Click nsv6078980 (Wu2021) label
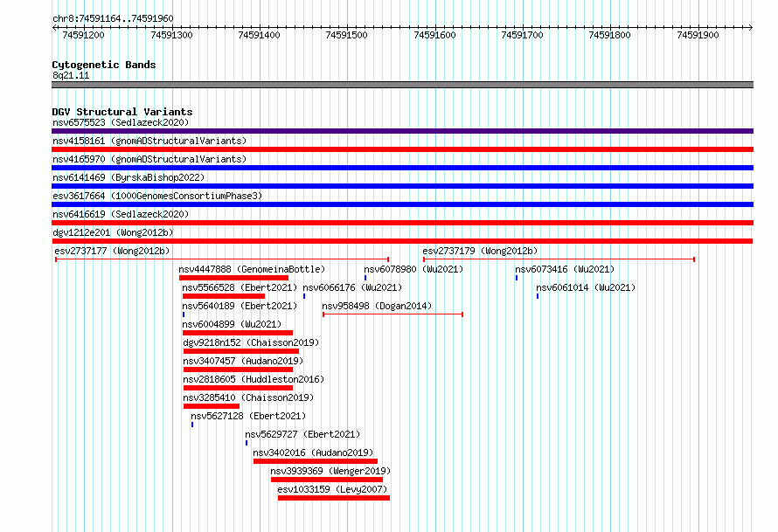778x532 pixels. (x=413, y=269)
